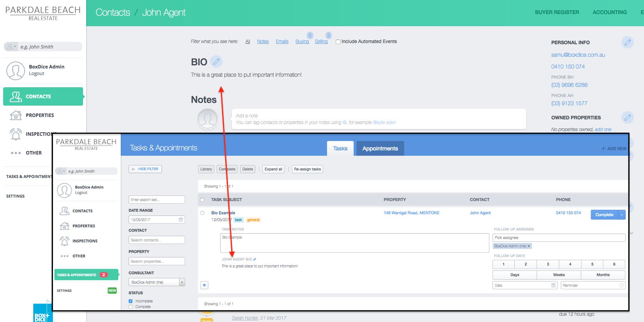Image resolution: width=644 pixels, height=322 pixels.
Task: Click the Task Notes text area
Action: tap(355, 243)
